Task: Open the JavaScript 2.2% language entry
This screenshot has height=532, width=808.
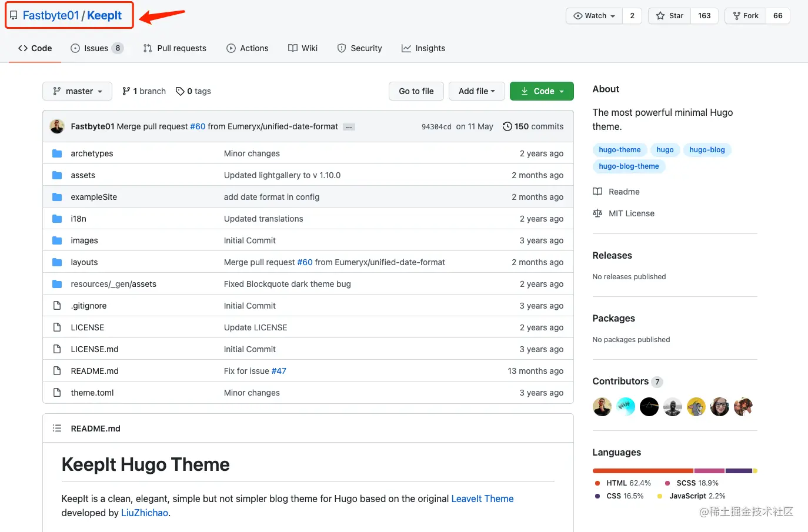Action: [692, 496]
